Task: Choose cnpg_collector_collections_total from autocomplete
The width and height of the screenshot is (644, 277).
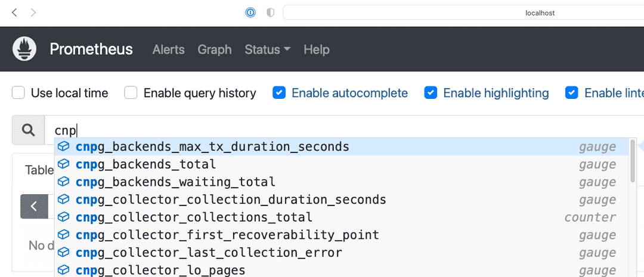Action: [x=194, y=217]
